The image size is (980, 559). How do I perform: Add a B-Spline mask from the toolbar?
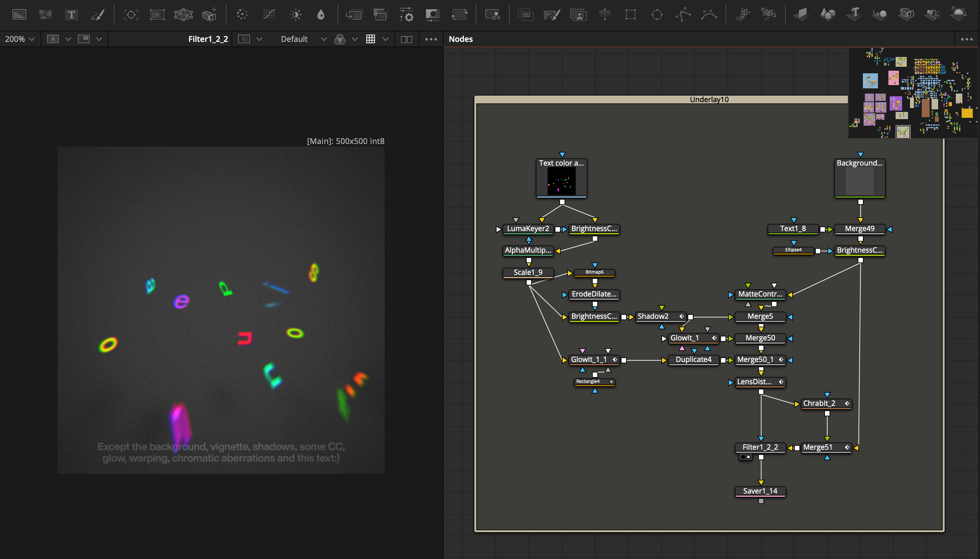(709, 15)
